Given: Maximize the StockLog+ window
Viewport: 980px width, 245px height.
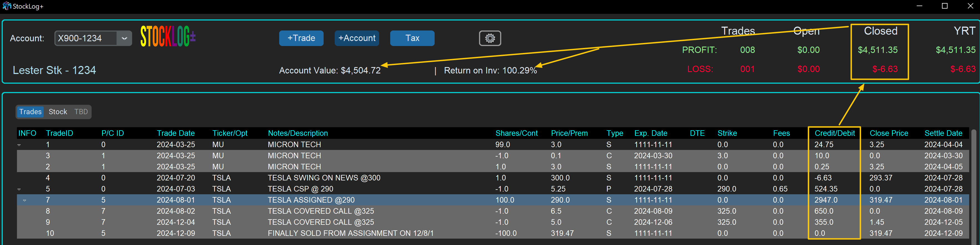Looking at the screenshot, I should click(x=944, y=6).
